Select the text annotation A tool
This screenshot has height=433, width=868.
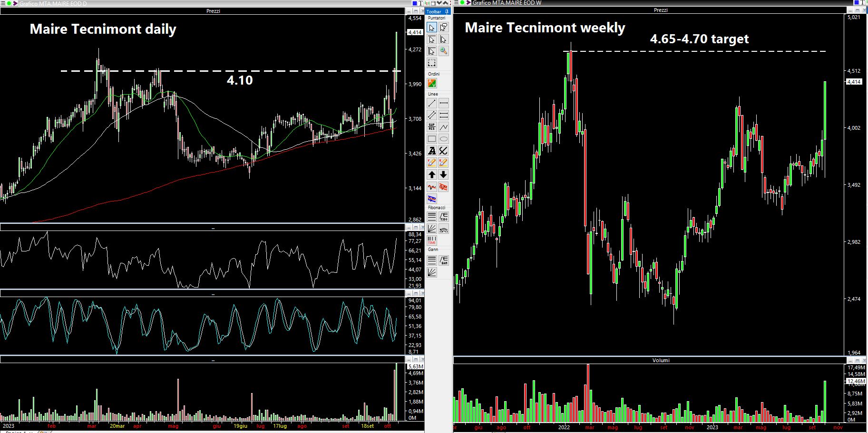432,151
